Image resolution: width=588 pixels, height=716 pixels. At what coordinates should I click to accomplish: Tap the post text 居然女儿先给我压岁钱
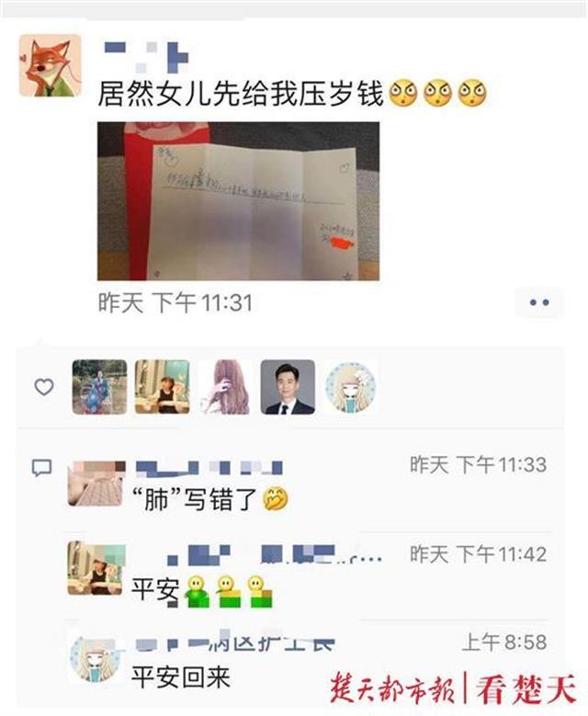(x=241, y=93)
